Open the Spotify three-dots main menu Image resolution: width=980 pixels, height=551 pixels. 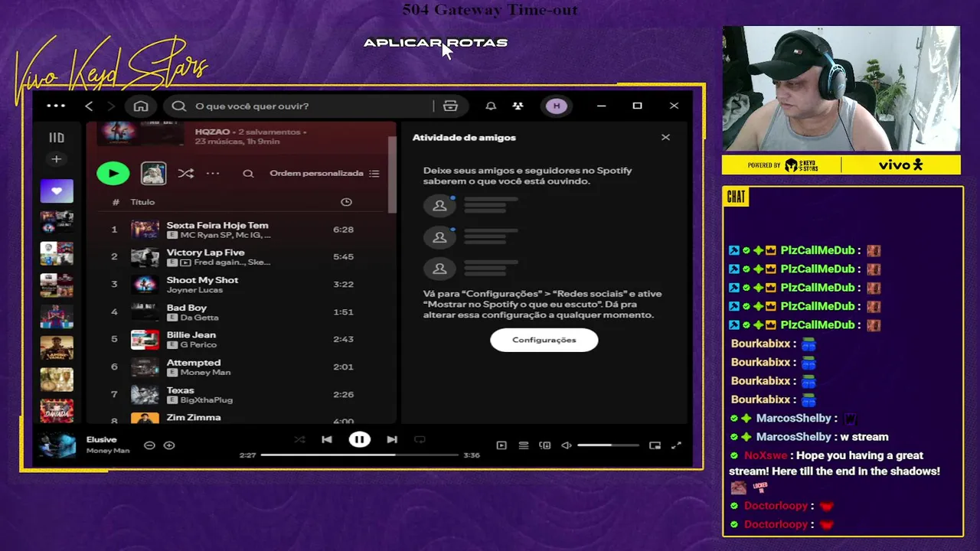(56, 106)
